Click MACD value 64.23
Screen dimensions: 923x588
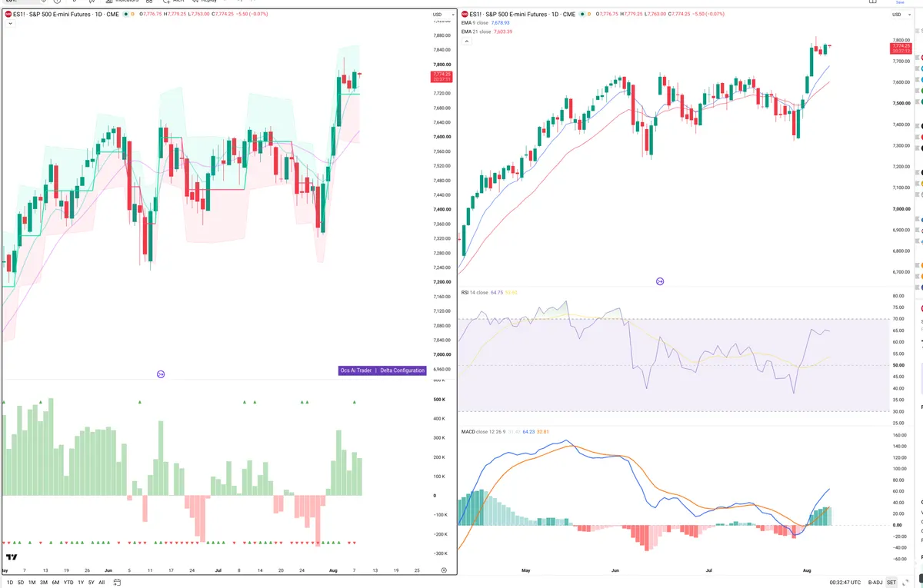pos(528,432)
